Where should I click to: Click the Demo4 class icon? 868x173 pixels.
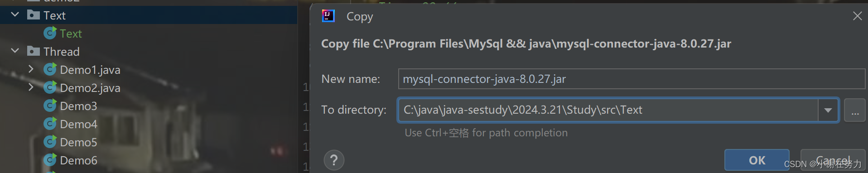pyautogui.click(x=50, y=124)
